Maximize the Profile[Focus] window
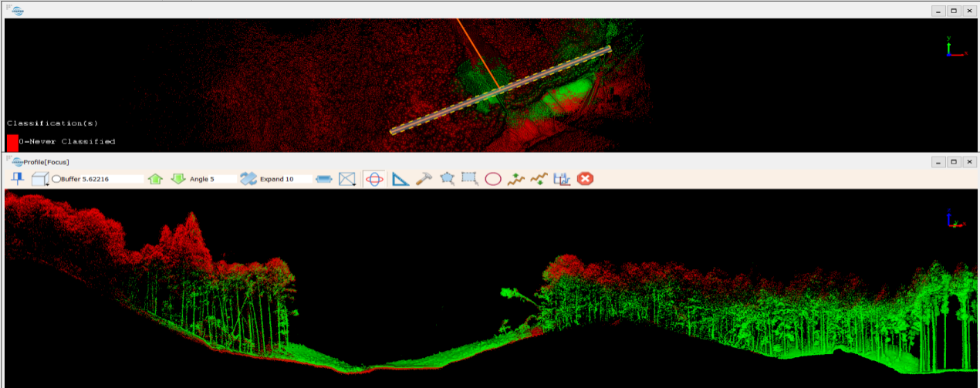The width and height of the screenshot is (980, 388). (x=953, y=162)
